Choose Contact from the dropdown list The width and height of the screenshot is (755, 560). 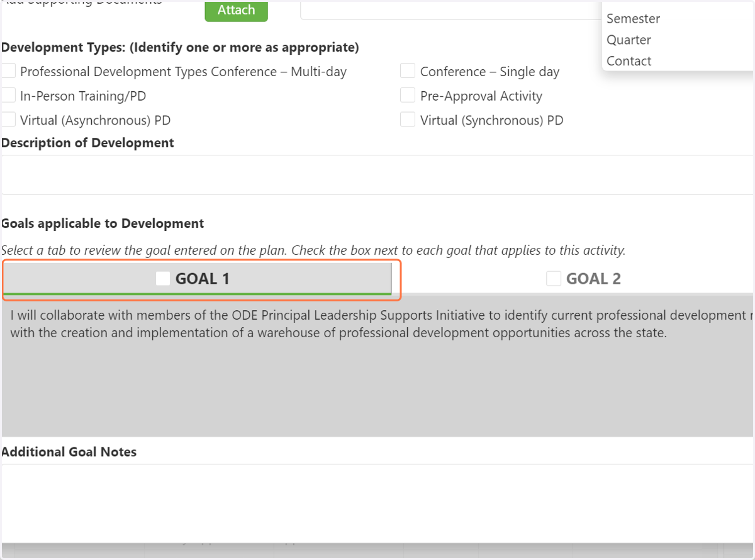pyautogui.click(x=629, y=61)
